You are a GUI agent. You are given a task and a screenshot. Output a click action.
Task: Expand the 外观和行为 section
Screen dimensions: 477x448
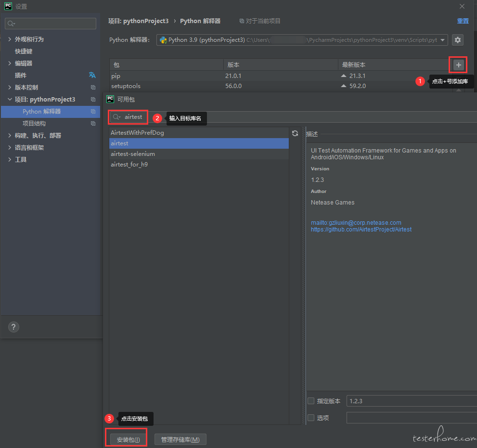click(x=10, y=39)
